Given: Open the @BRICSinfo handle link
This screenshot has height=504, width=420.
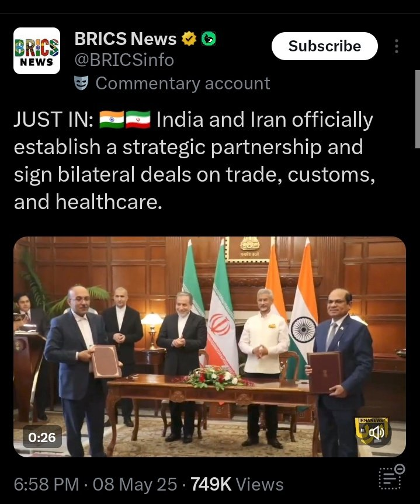Looking at the screenshot, I should pyautogui.click(x=124, y=60).
